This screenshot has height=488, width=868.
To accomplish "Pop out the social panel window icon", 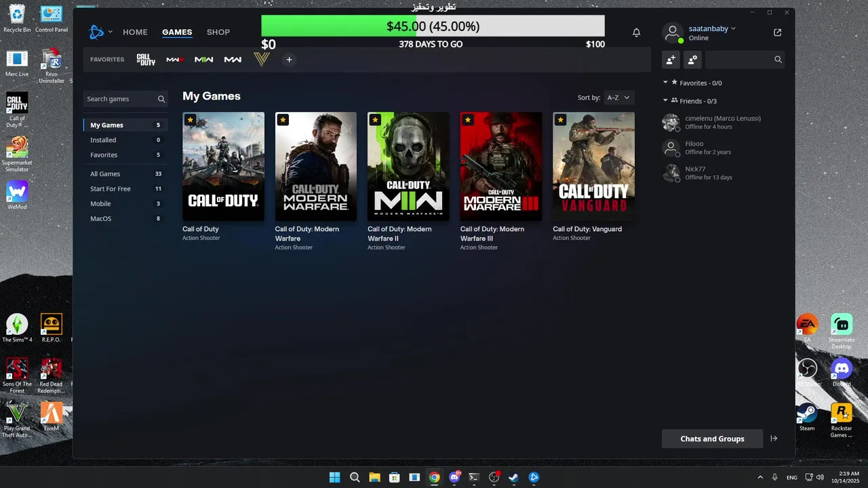I will [777, 33].
